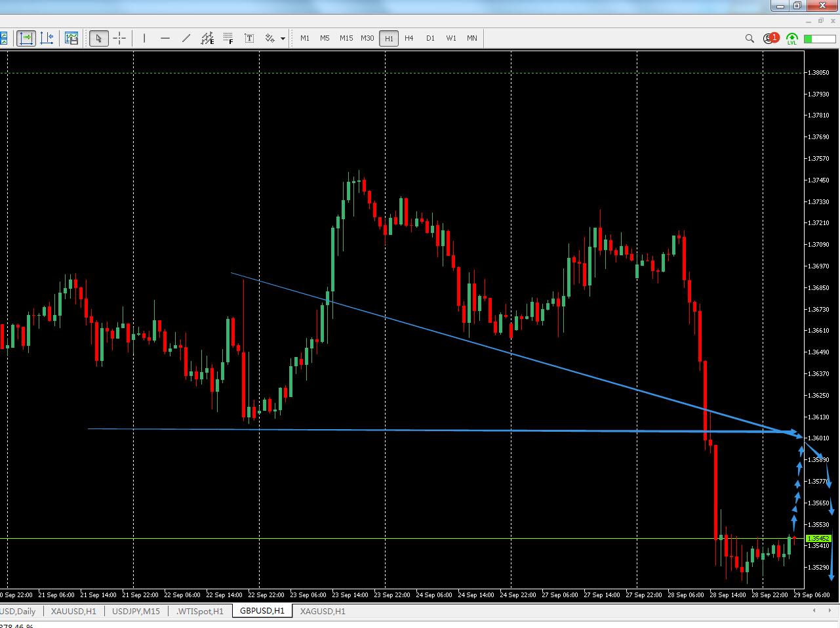Viewport: 840px width, 628px height.
Task: Click the 28 Sep 06:00 time label
Action: click(x=686, y=595)
